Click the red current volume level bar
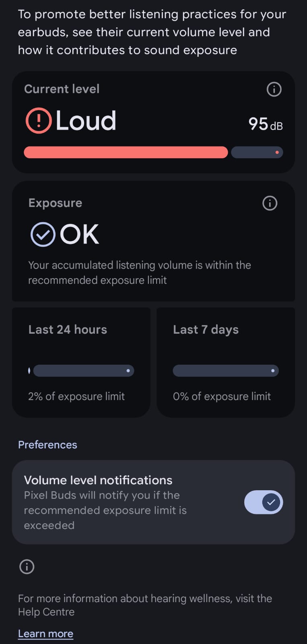 point(126,153)
